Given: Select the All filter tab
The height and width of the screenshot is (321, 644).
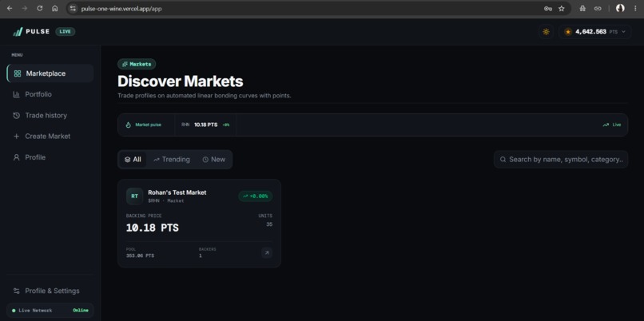Looking at the screenshot, I should point(133,159).
